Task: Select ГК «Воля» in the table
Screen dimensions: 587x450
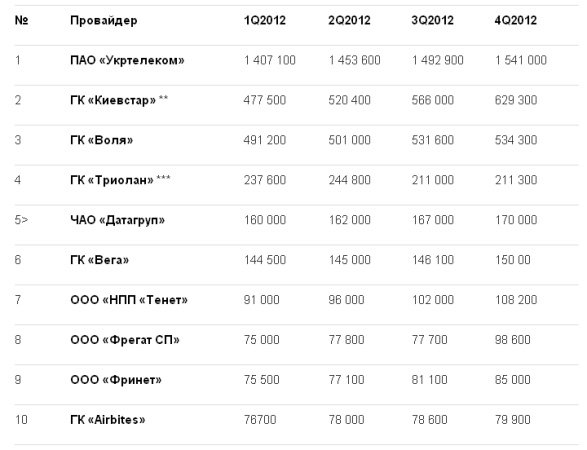Action: click(x=101, y=140)
